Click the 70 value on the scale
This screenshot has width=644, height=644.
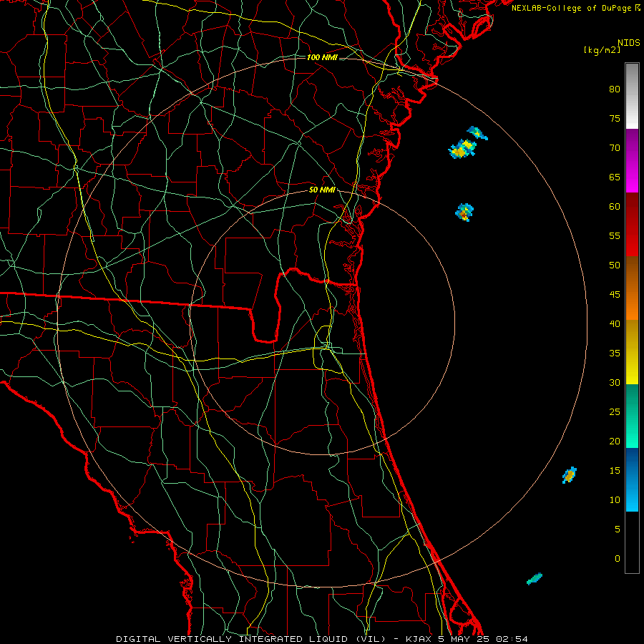[x=615, y=148]
